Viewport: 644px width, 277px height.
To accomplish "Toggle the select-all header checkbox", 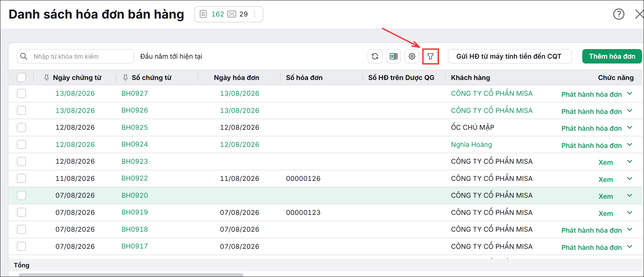I will (x=22, y=78).
